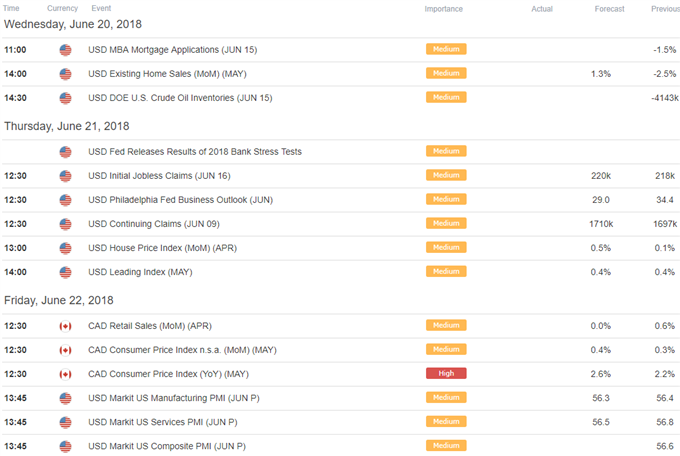
Task: Open USD Markit US Manufacturing PMI event
Action: coord(174,398)
